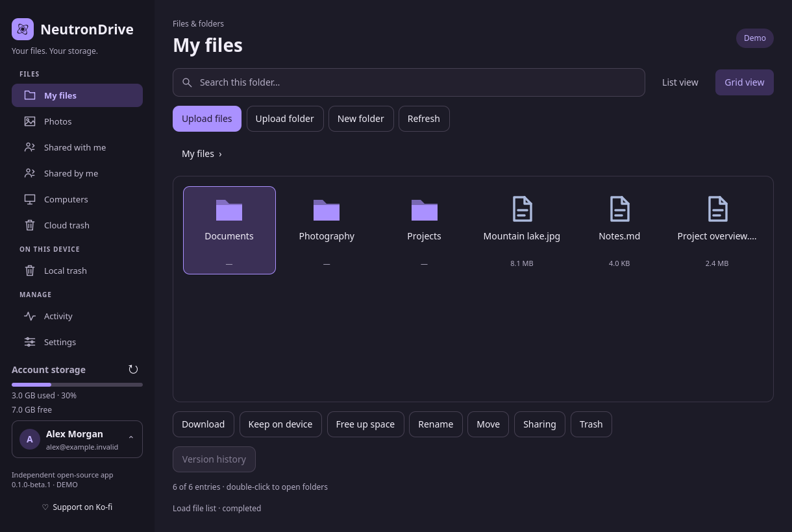Viewport: 792px width, 532px height.
Task: Click the 3.0 GB used · 30% text
Action: click(x=44, y=396)
